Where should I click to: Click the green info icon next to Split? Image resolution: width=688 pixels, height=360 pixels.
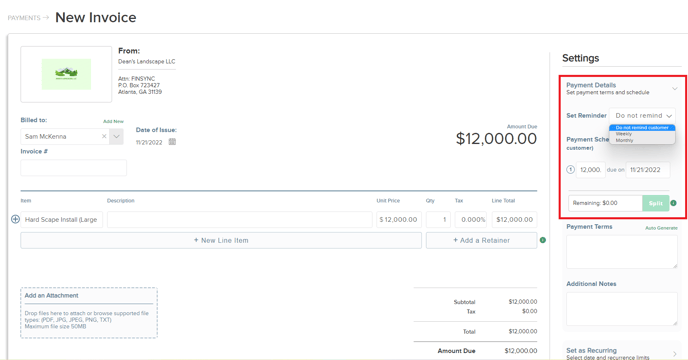(674, 203)
